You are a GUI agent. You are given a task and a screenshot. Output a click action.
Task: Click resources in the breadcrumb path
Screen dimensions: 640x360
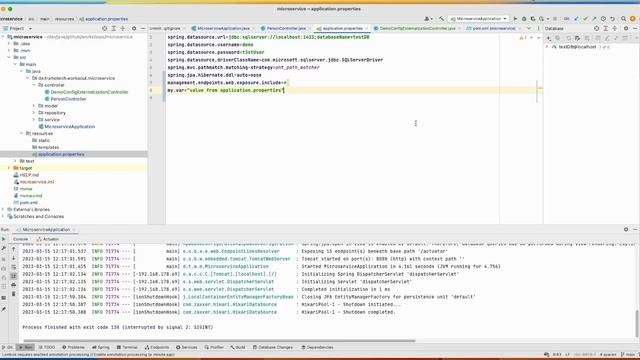[64, 19]
